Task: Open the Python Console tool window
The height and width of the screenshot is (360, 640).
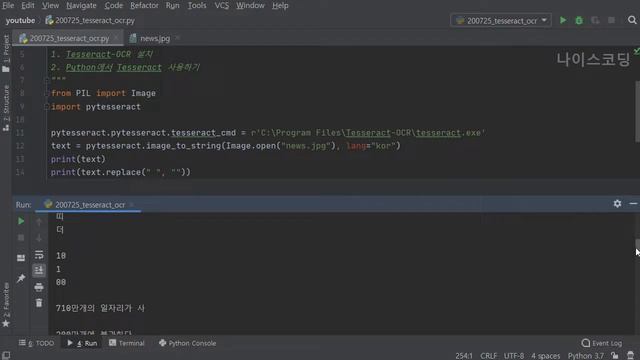Action: (x=187, y=343)
